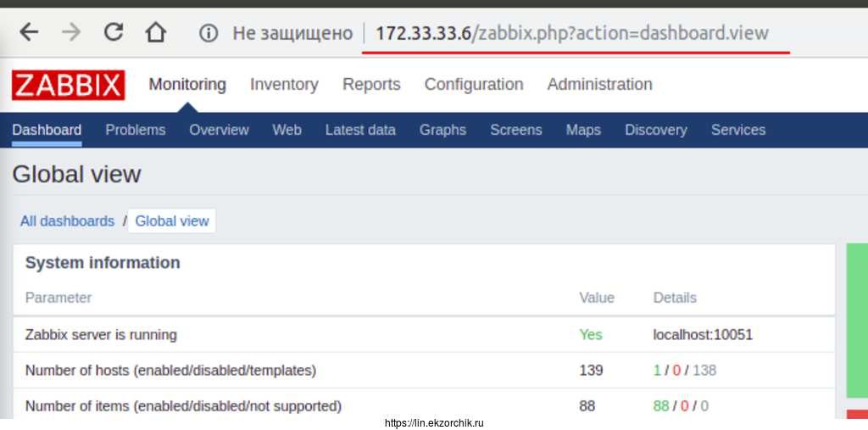This screenshot has width=868, height=430.
Task: Click the browser back arrow
Action: (x=29, y=33)
